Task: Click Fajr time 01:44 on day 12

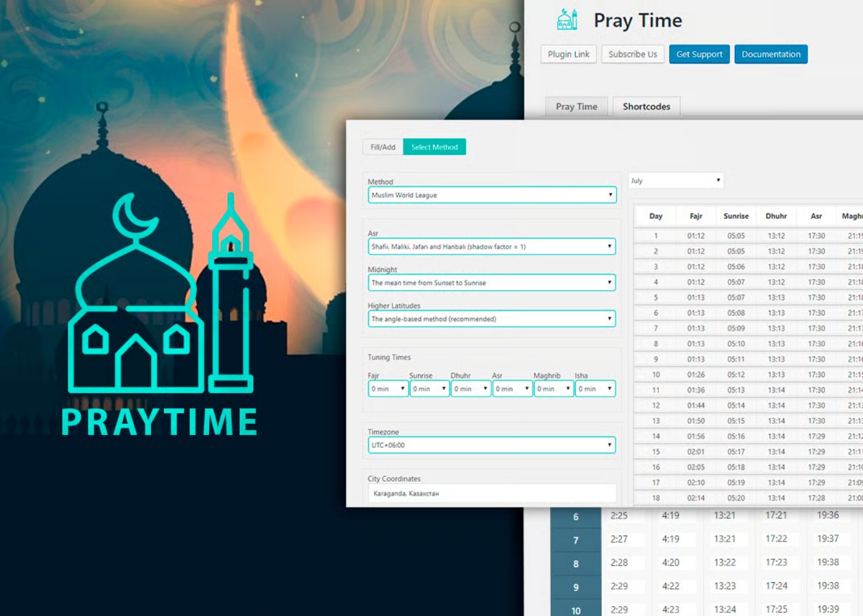Action: coord(696,405)
